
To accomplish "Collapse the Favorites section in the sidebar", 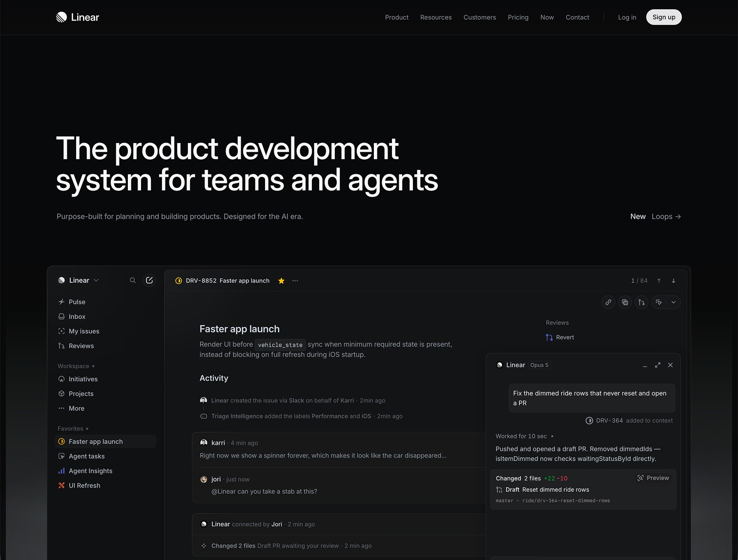I will [73, 429].
